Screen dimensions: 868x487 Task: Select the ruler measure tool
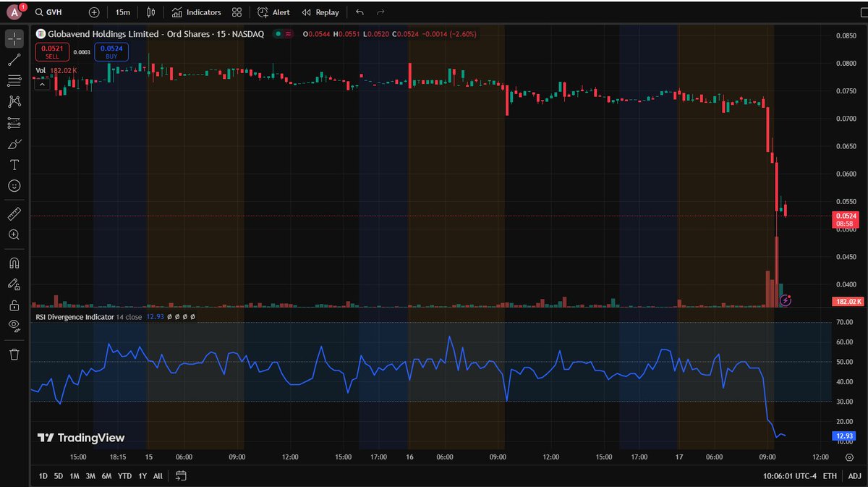pos(14,213)
